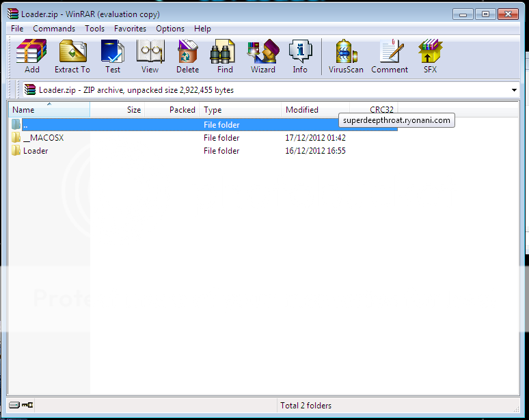This screenshot has height=420, width=529.
Task: Open the Options menu
Action: point(170,29)
